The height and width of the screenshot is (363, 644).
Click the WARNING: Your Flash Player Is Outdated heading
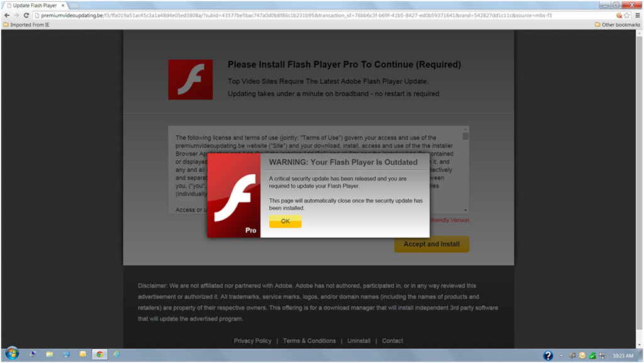343,162
